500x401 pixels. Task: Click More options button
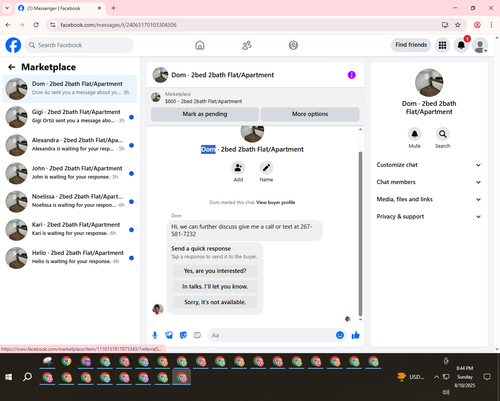pos(310,114)
